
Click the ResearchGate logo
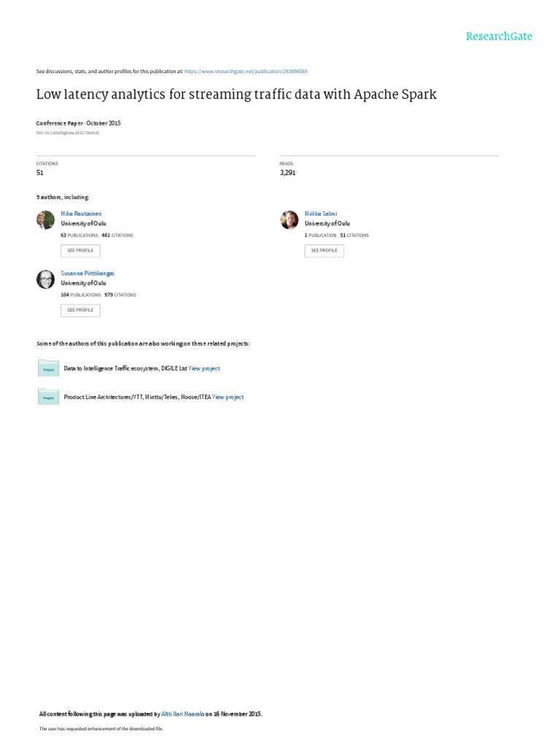[x=499, y=36]
